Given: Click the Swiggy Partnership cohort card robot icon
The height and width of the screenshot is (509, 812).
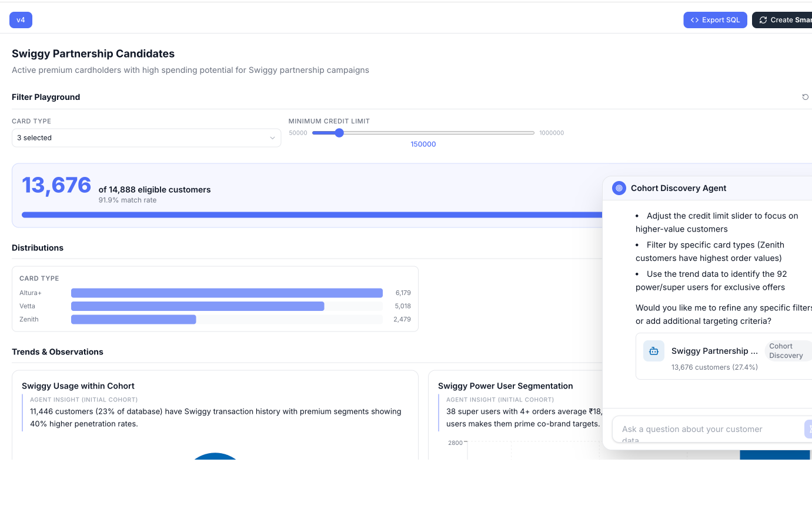Looking at the screenshot, I should tap(654, 351).
